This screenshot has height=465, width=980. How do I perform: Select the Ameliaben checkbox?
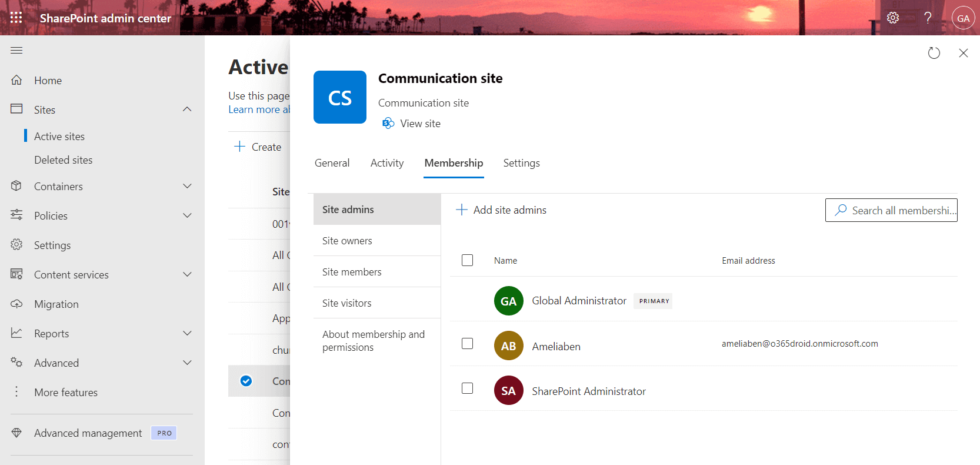point(467,344)
